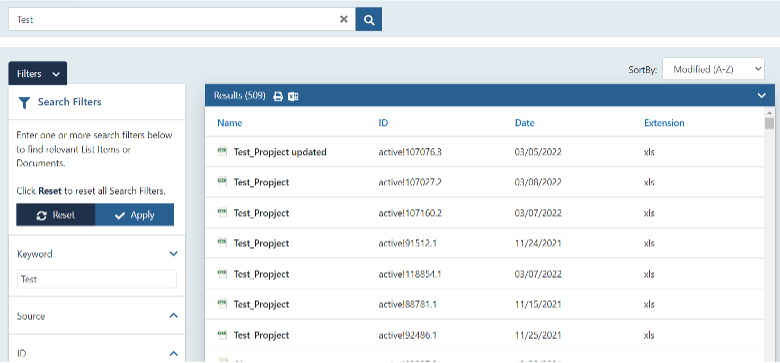Click file icon in row active!107160.2
The height and width of the screenshot is (363, 780).
pos(222,212)
